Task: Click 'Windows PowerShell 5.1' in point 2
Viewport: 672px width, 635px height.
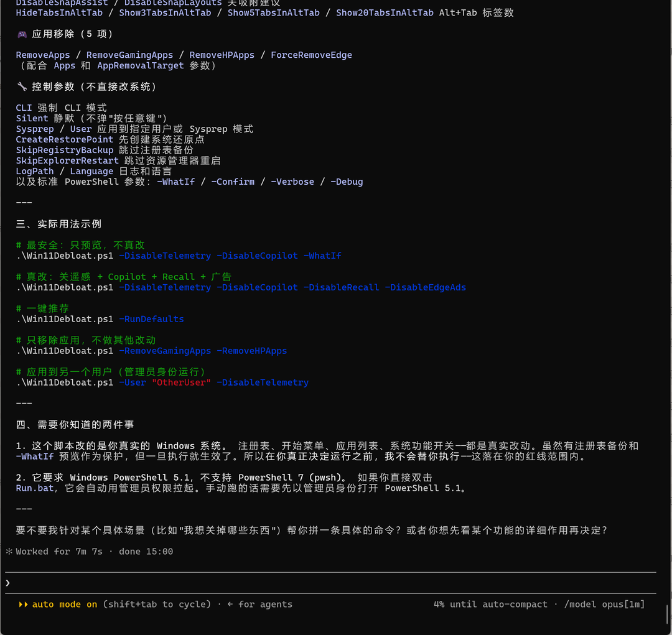Action: (129, 477)
